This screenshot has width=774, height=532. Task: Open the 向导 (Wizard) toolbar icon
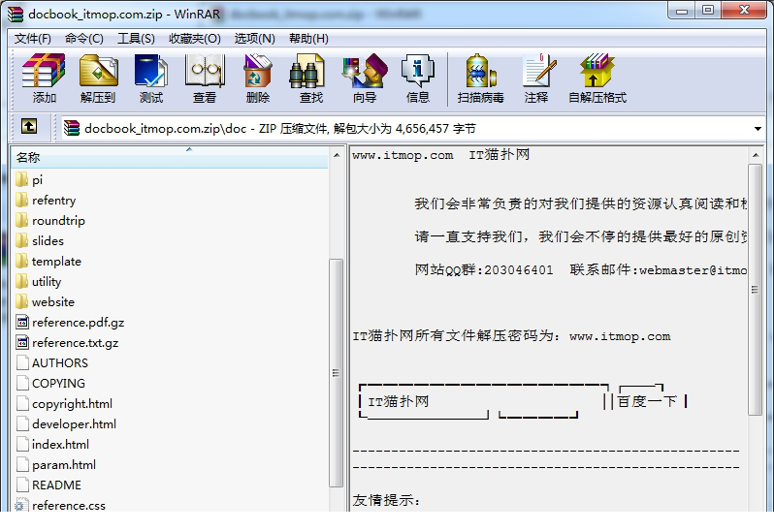coord(365,78)
